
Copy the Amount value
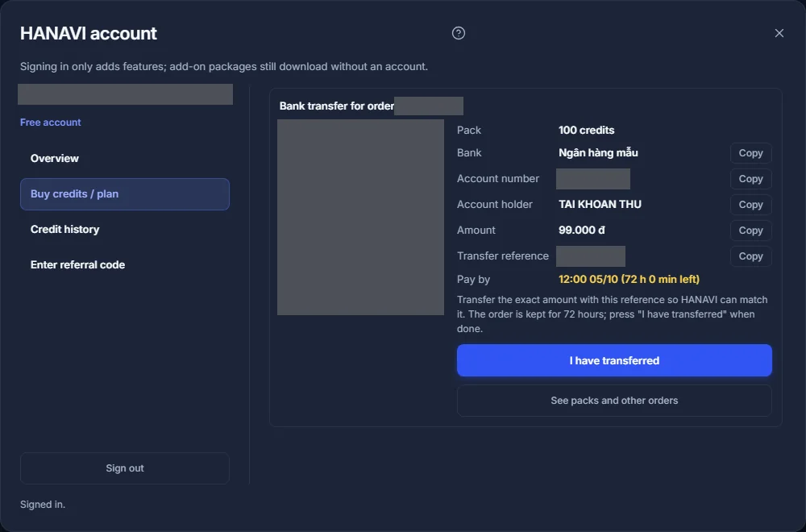click(x=750, y=231)
